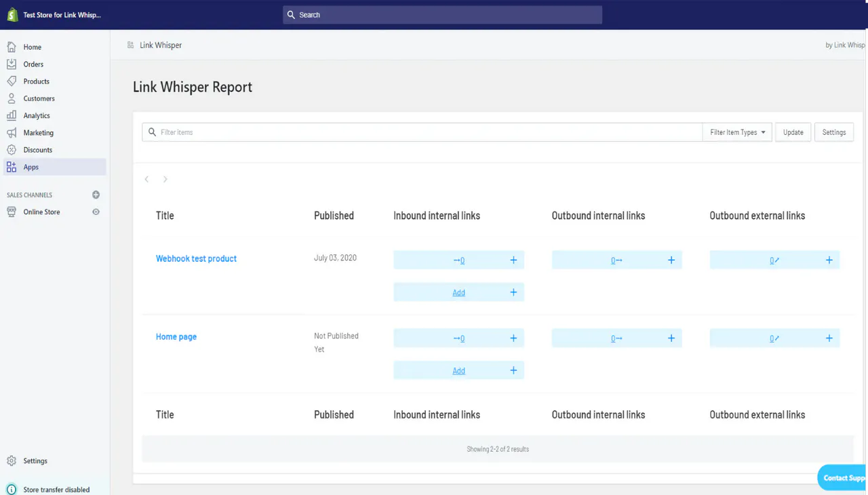This screenshot has height=495, width=868.
Task: Click the Filter items input field
Action: [422, 132]
